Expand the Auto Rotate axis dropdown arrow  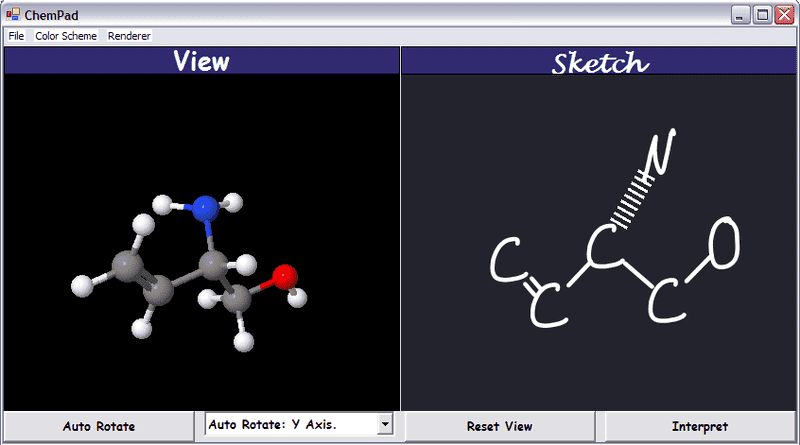pos(385,425)
